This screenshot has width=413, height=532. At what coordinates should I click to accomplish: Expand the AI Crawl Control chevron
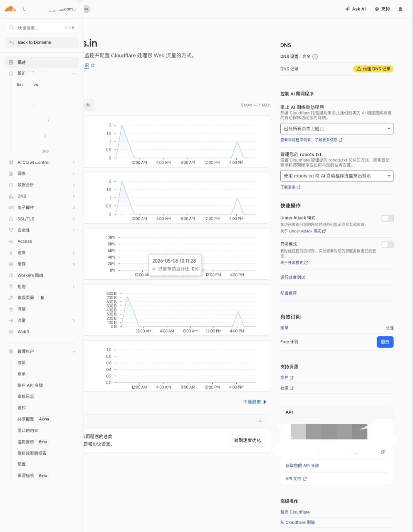coord(74,163)
